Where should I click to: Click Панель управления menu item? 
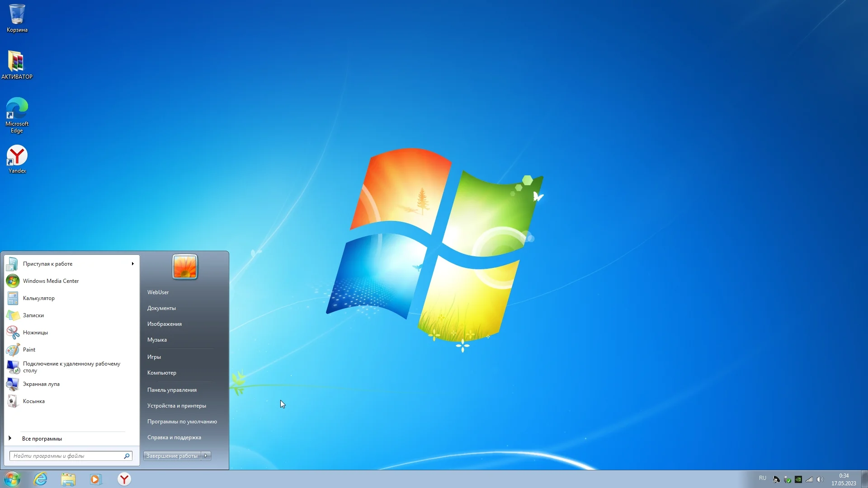[172, 389]
